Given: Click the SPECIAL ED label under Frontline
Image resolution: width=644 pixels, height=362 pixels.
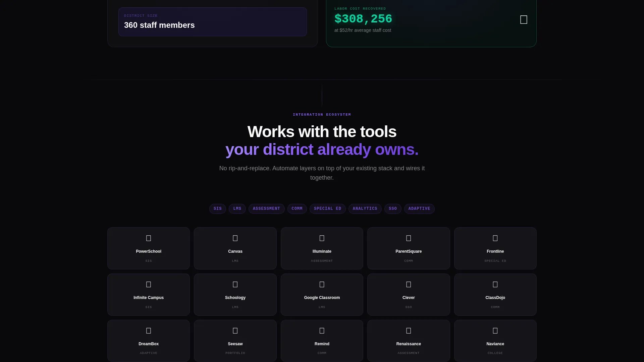Looking at the screenshot, I should click(x=495, y=261).
